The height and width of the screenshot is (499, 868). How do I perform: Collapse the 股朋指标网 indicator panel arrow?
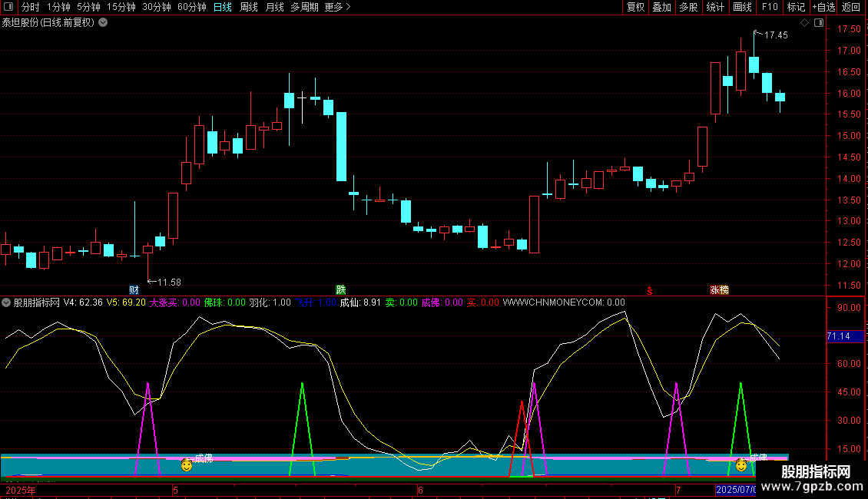coord(6,302)
